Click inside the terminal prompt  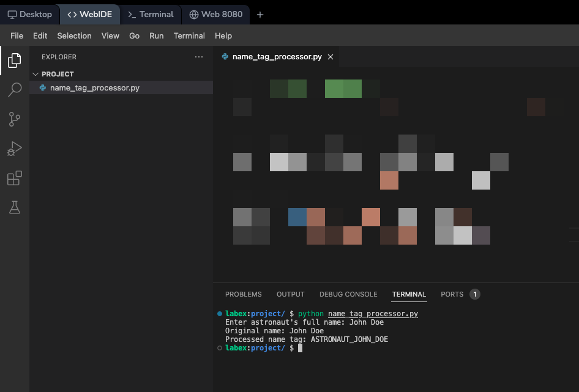click(300, 347)
